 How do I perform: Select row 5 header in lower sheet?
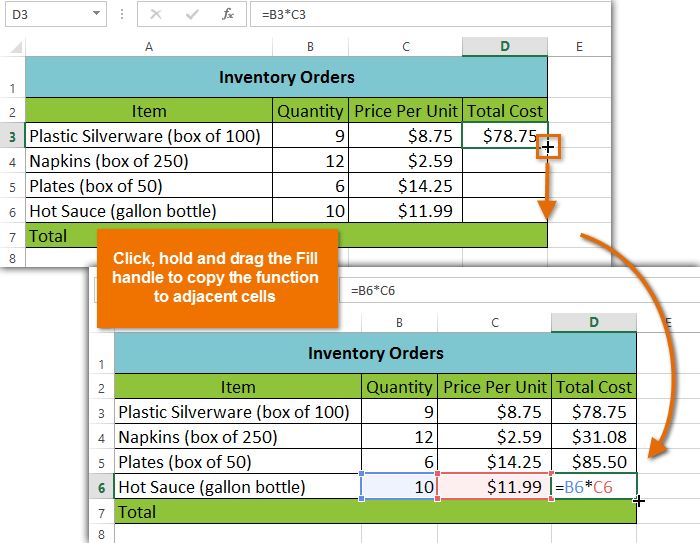[x=101, y=463]
